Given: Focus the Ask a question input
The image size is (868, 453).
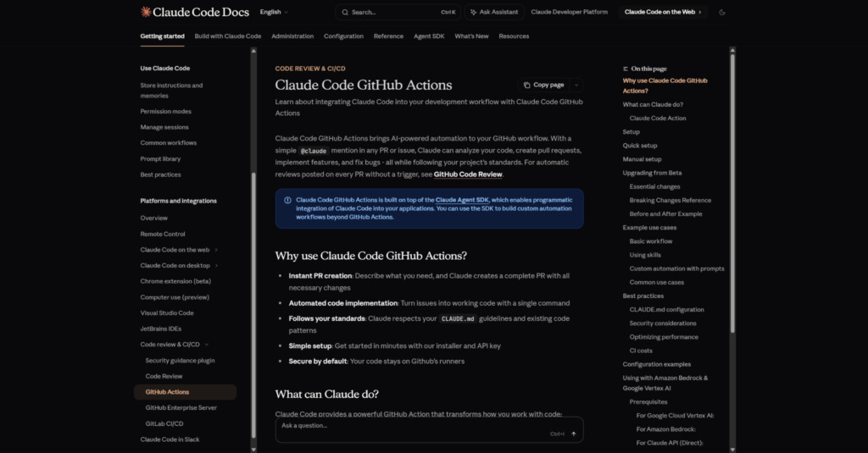Looking at the screenshot, I should point(429,430).
